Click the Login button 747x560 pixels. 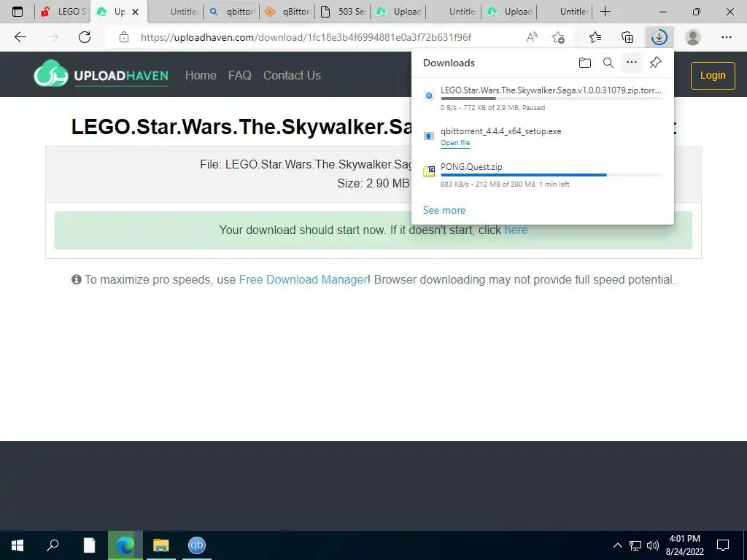click(x=713, y=75)
